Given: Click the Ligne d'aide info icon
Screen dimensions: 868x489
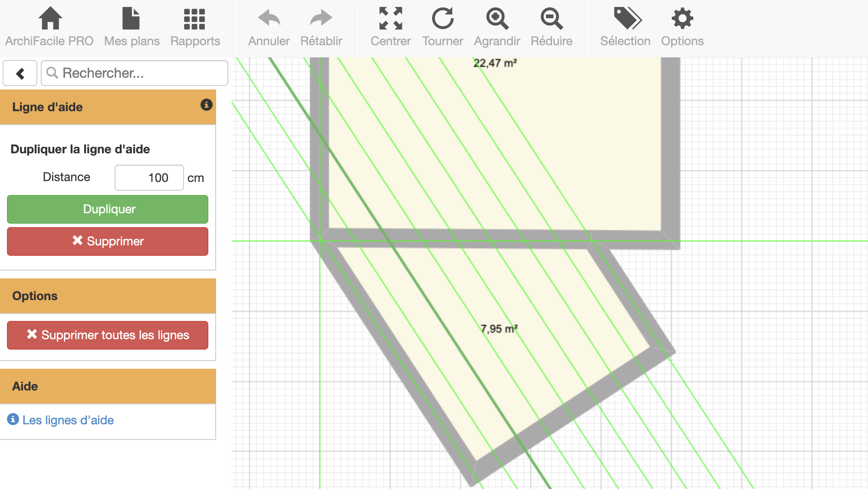Looking at the screenshot, I should pos(206,105).
